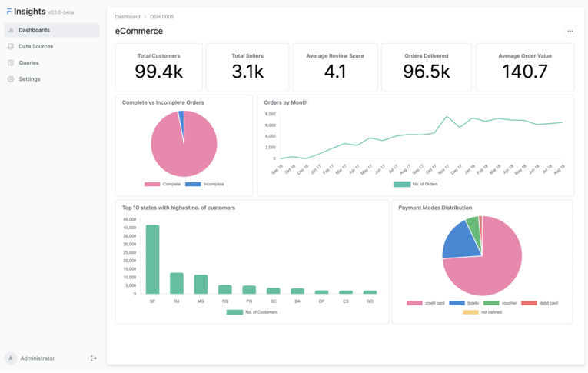Open Data Sources from the sidebar
Image resolution: width=588 pixels, height=373 pixels.
[35, 46]
